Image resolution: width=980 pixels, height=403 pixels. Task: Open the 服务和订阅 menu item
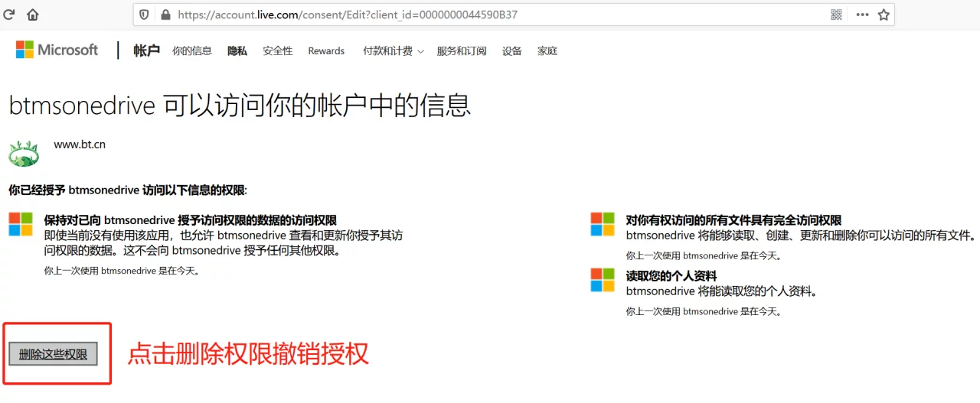point(462,50)
